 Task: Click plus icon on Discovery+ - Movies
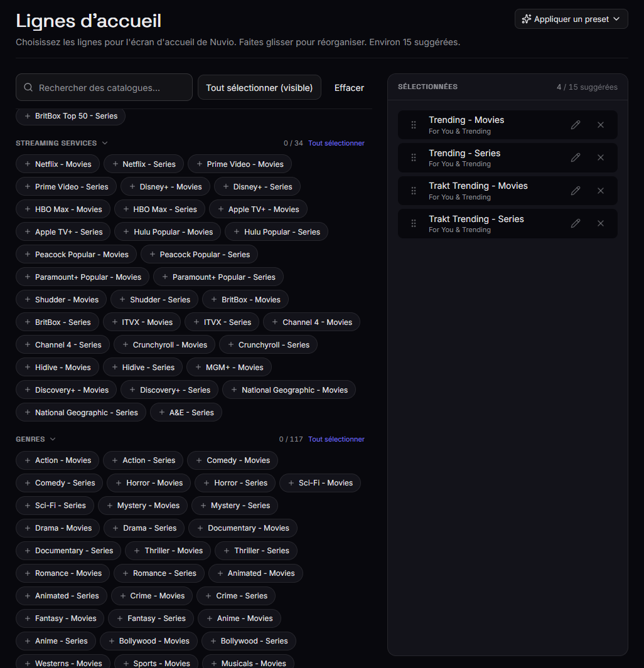coord(27,390)
